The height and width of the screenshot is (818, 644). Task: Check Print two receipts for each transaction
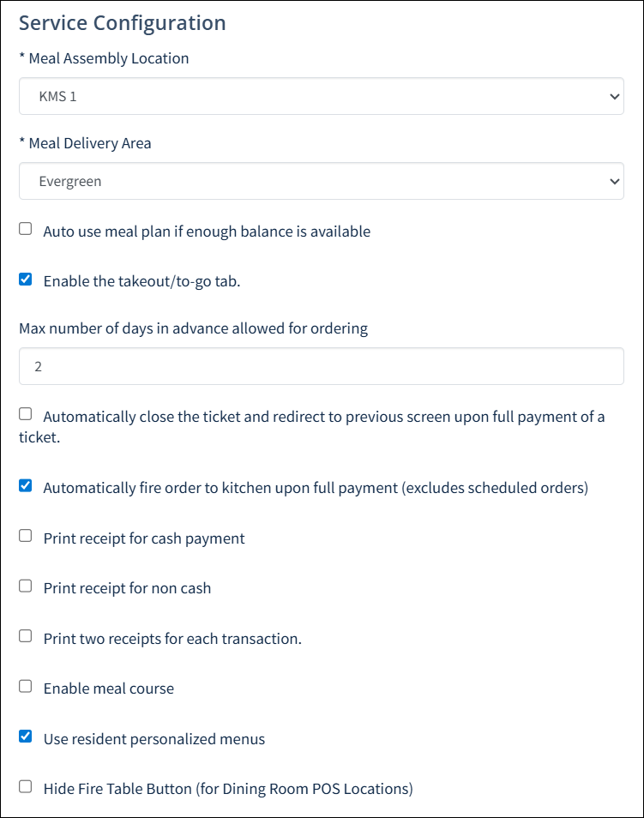tap(26, 636)
